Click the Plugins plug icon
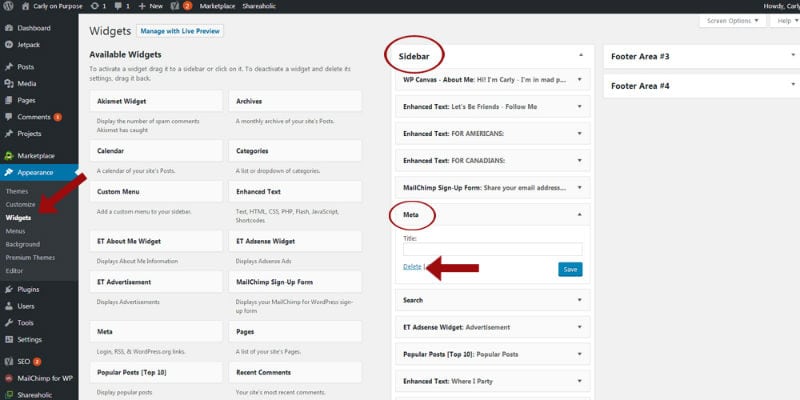This screenshot has width=800, height=400. tap(9, 289)
